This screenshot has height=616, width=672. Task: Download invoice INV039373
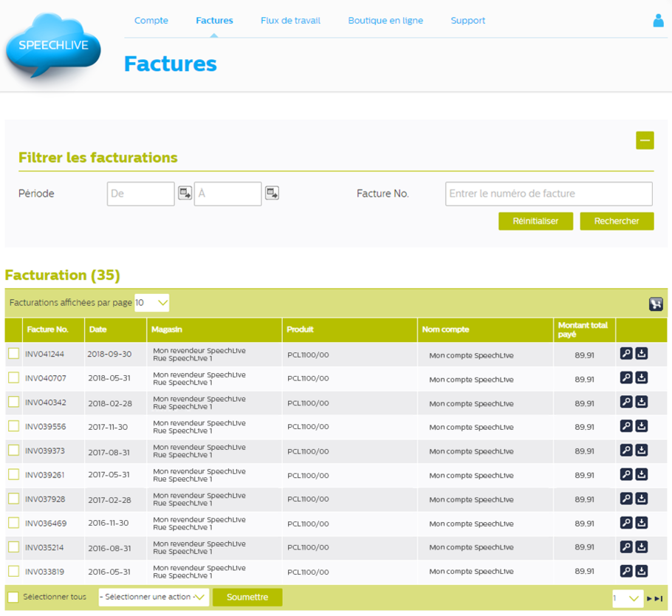click(641, 450)
